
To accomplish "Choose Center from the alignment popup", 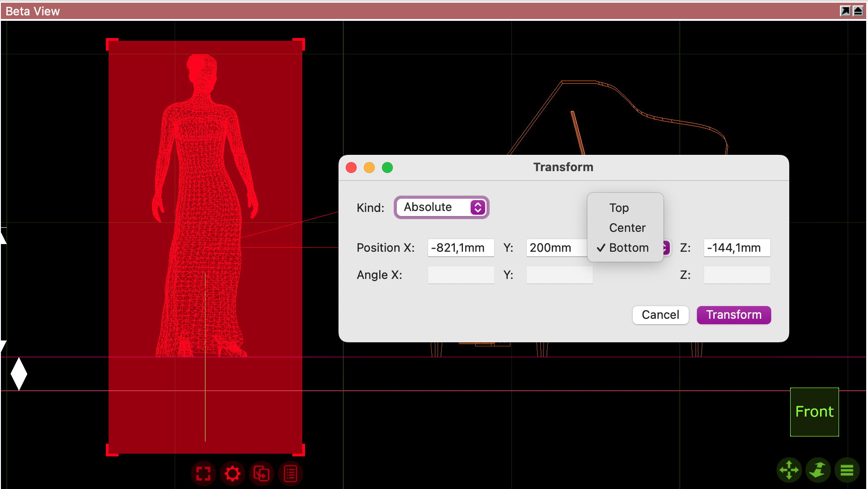I will click(x=627, y=228).
